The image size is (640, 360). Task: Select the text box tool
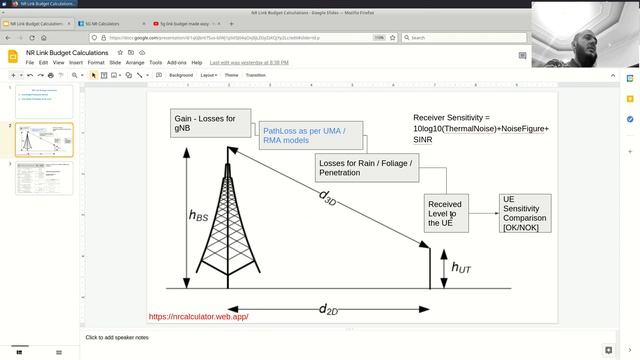tap(104, 75)
